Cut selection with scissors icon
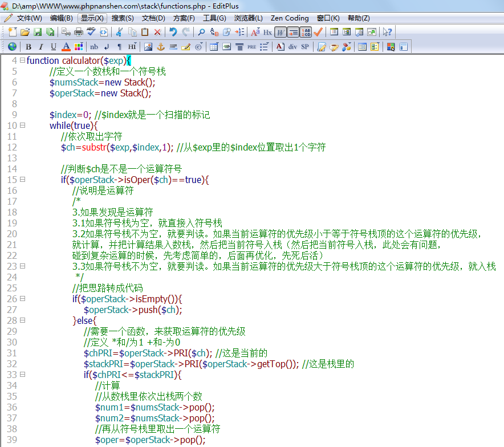This screenshot has height=447, width=504. (x=120, y=32)
